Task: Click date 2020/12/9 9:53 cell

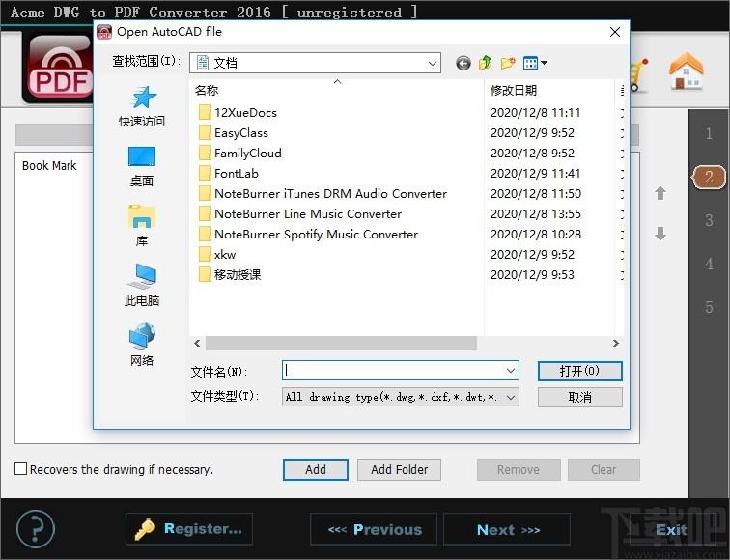Action: coord(532,274)
